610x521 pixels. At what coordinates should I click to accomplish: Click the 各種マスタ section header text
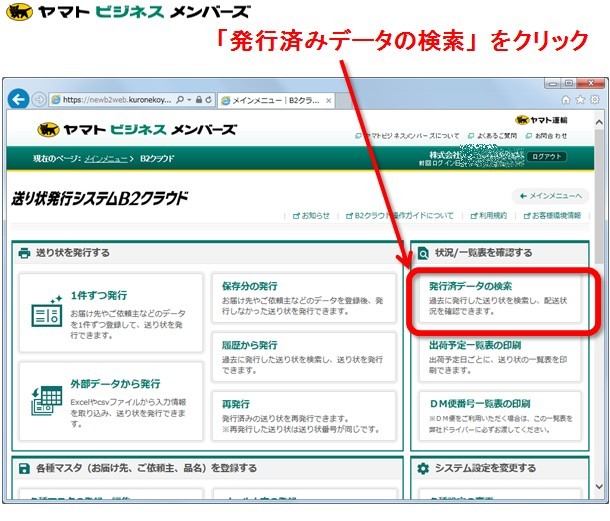click(x=146, y=468)
